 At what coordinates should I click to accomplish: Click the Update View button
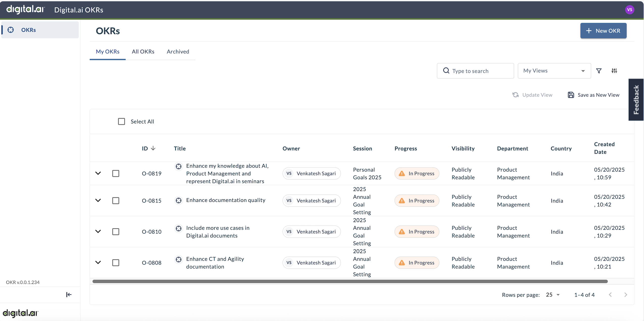(x=532, y=95)
